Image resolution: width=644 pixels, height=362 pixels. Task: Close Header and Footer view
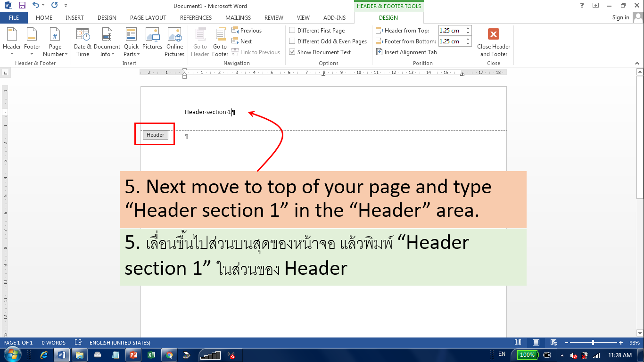(493, 41)
